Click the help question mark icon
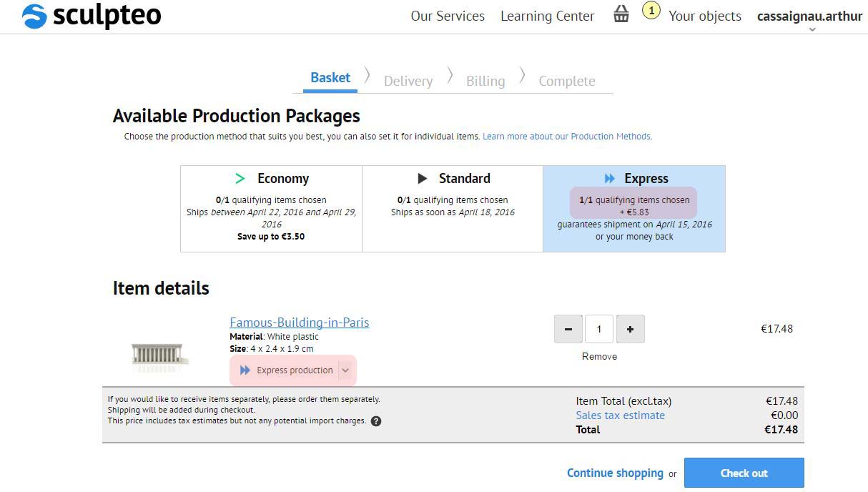Viewport: 868px width, 492px height. pyautogui.click(x=376, y=421)
